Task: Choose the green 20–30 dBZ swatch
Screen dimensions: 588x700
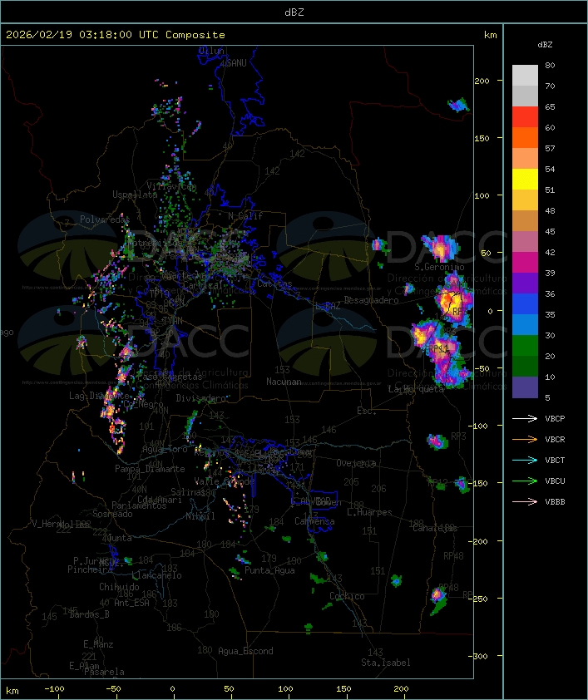Action: pos(525,346)
